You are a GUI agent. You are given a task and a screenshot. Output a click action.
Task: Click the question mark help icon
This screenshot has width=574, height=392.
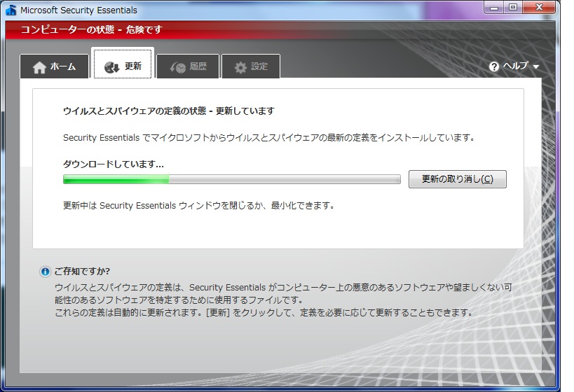(x=494, y=66)
